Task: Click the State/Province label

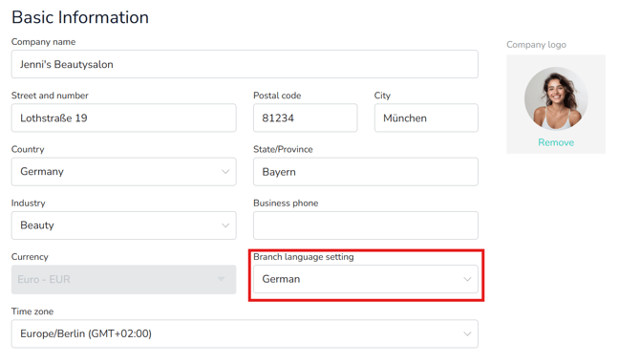Action: click(283, 149)
